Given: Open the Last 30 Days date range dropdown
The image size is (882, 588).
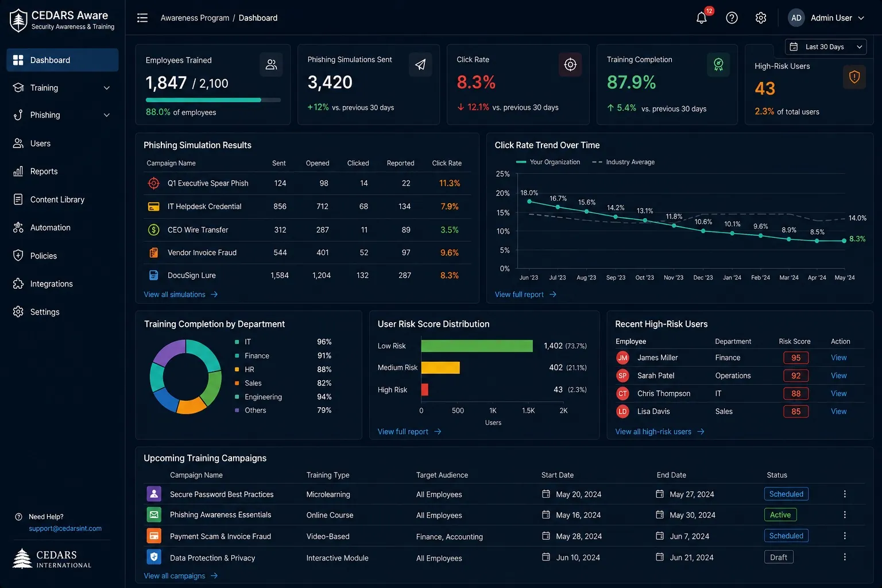Looking at the screenshot, I should tap(826, 47).
